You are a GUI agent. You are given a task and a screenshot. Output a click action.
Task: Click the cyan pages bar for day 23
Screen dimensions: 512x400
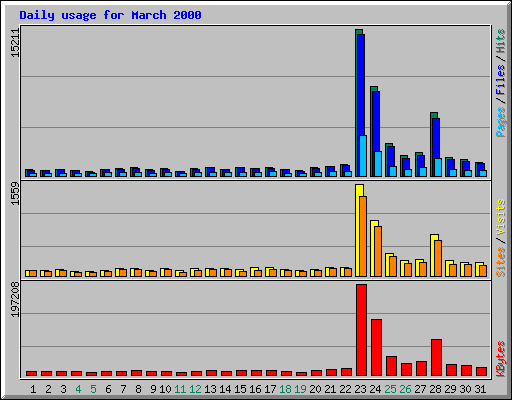point(363,156)
